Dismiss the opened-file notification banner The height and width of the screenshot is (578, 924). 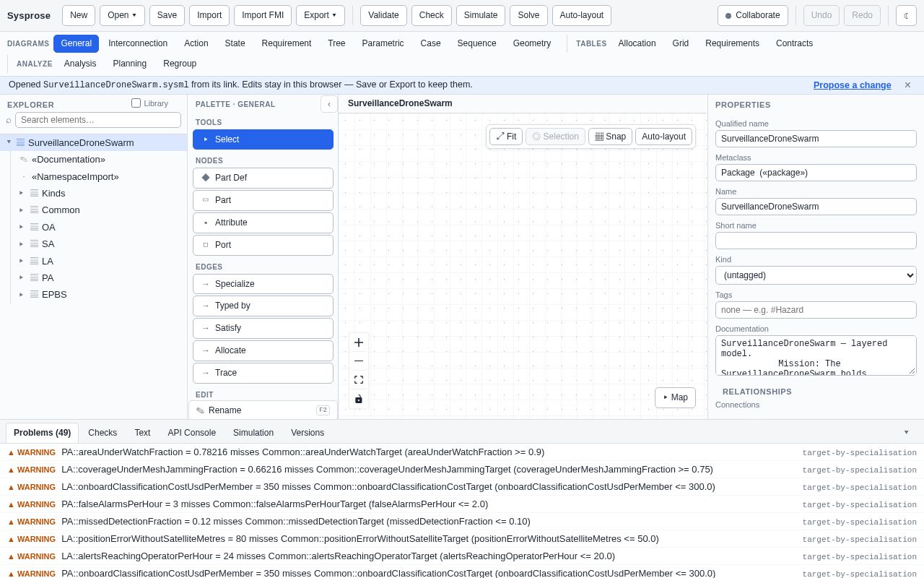click(907, 85)
